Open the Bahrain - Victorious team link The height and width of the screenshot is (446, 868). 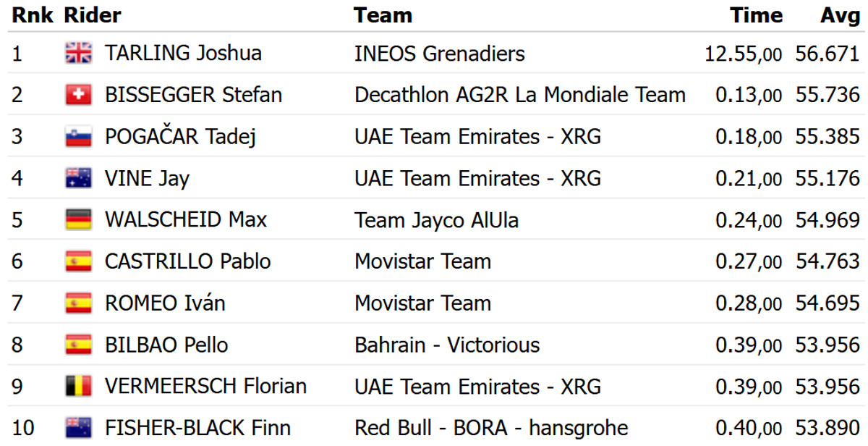pos(446,345)
